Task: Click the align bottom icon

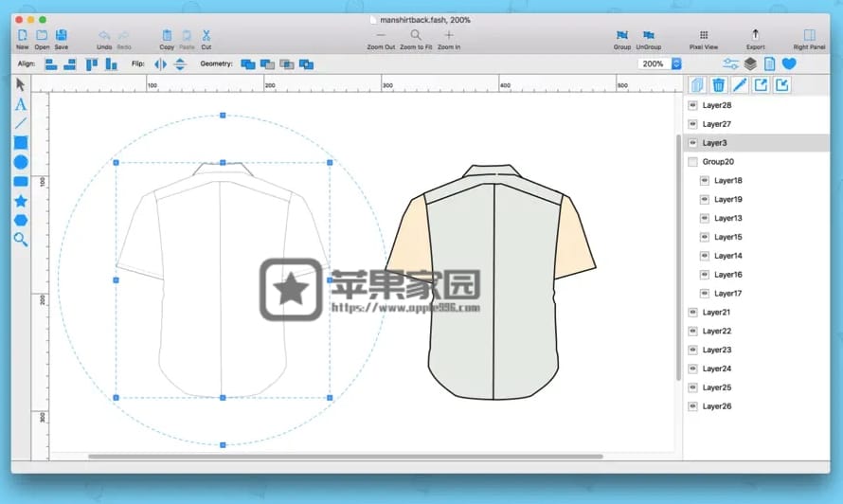Action: [111, 64]
